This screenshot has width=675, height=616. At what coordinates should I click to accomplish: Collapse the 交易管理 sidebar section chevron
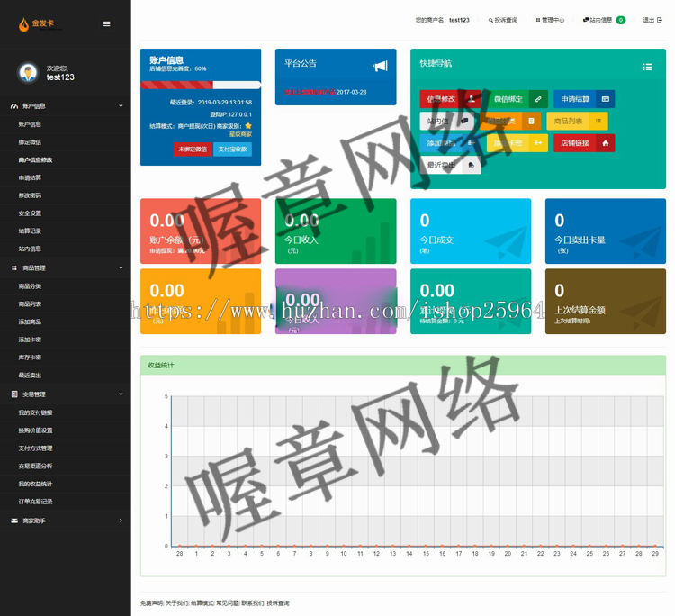(121, 394)
